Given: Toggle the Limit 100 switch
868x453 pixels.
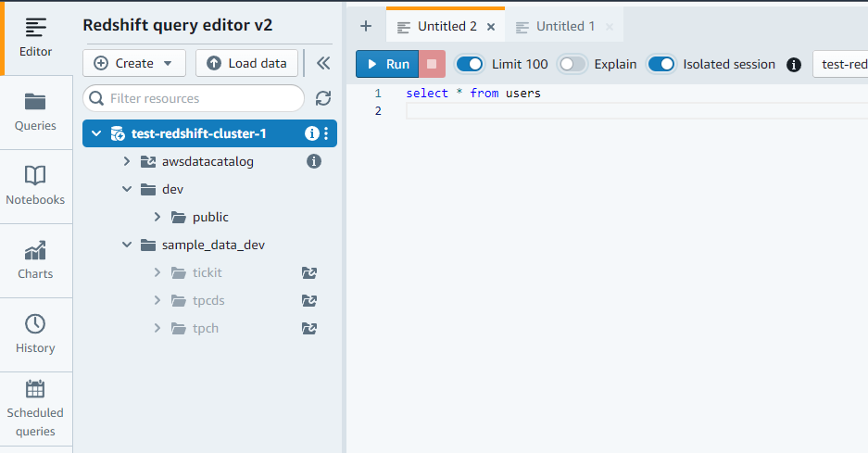Looking at the screenshot, I should [470, 64].
